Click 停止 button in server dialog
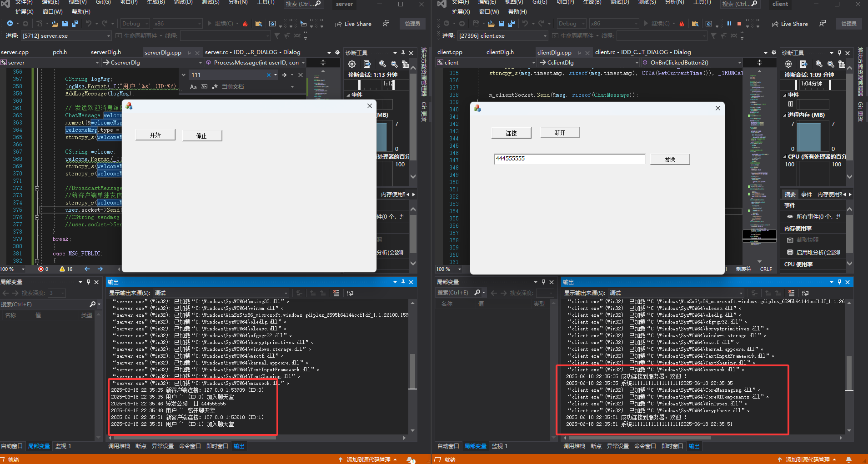 (x=202, y=135)
